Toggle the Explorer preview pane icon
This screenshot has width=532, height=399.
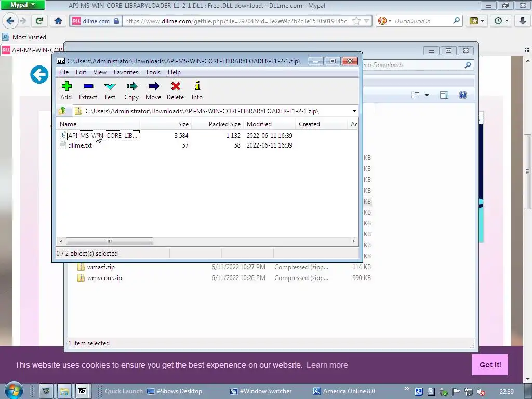click(x=444, y=95)
